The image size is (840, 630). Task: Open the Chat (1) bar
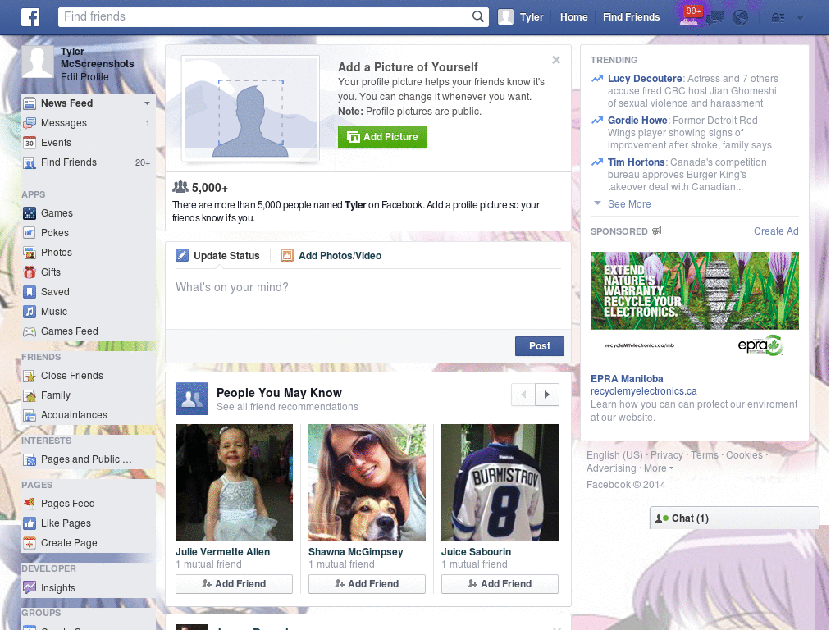734,518
